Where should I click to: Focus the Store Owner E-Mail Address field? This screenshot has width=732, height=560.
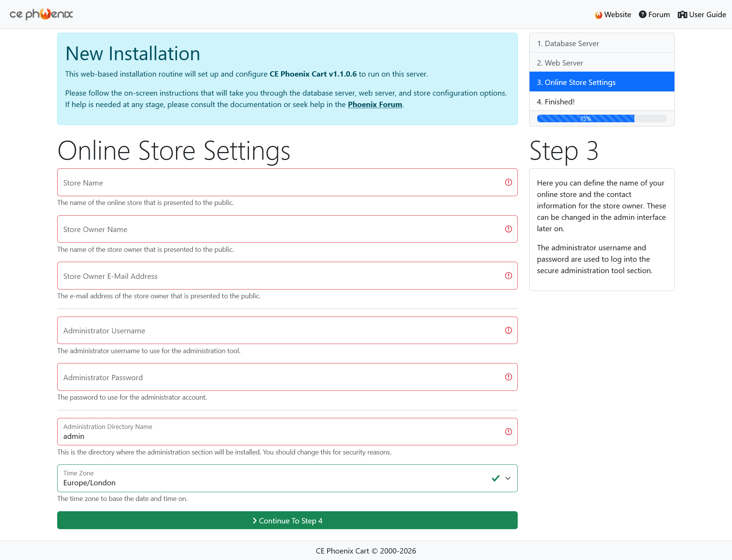point(287,275)
